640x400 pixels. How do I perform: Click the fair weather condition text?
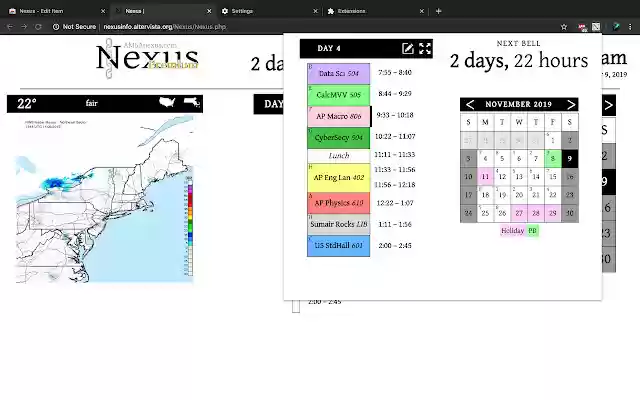pyautogui.click(x=91, y=103)
